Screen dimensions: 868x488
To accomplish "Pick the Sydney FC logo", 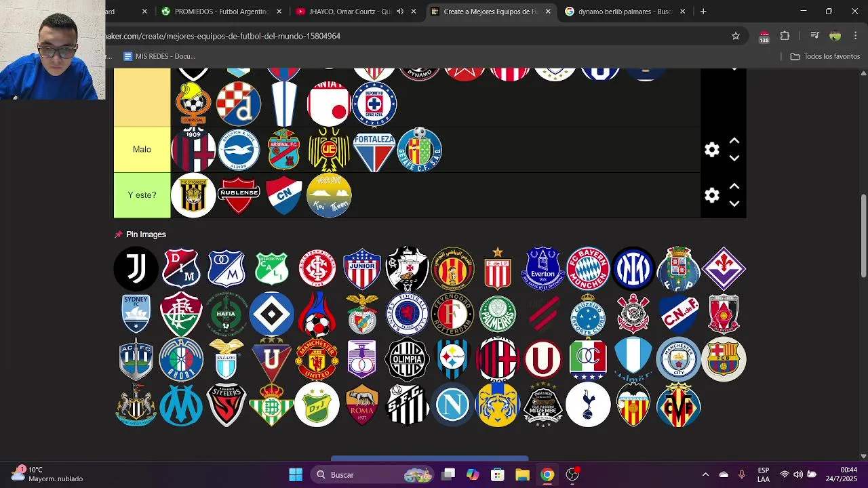I will 136,314.
